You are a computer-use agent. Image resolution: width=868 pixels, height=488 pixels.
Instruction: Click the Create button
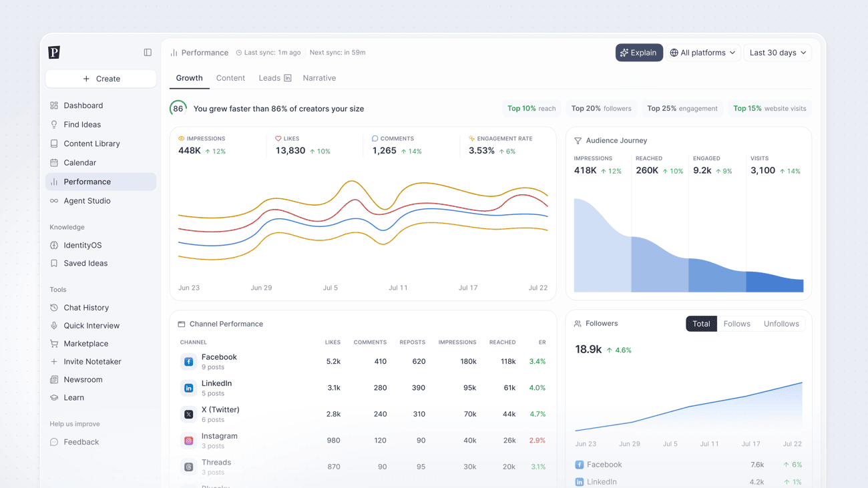tap(101, 79)
